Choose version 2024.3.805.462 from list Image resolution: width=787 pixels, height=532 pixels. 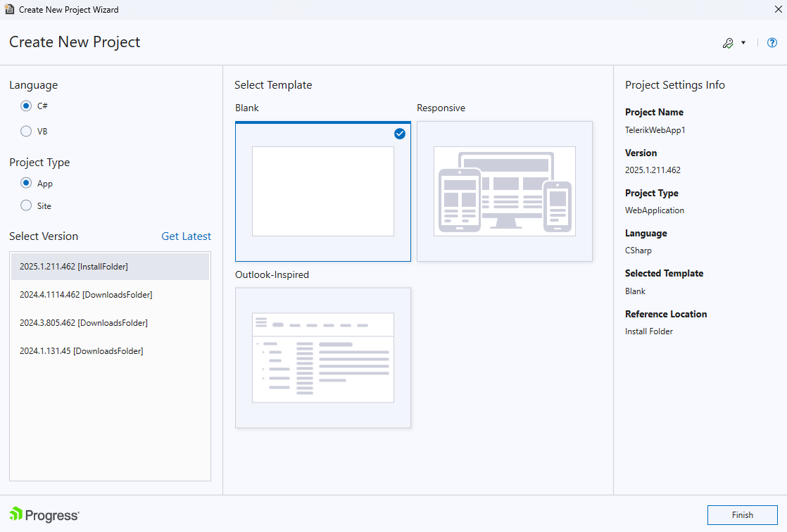point(110,323)
